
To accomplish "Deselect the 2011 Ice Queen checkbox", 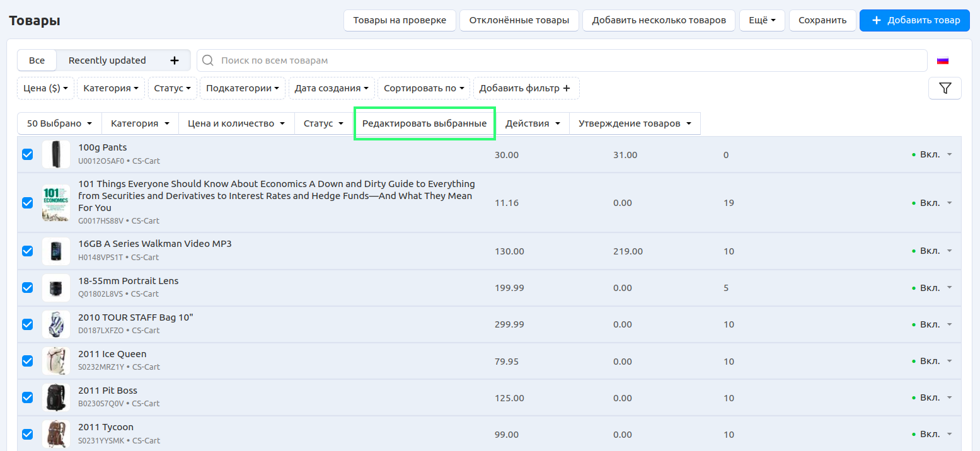I will pos(28,361).
